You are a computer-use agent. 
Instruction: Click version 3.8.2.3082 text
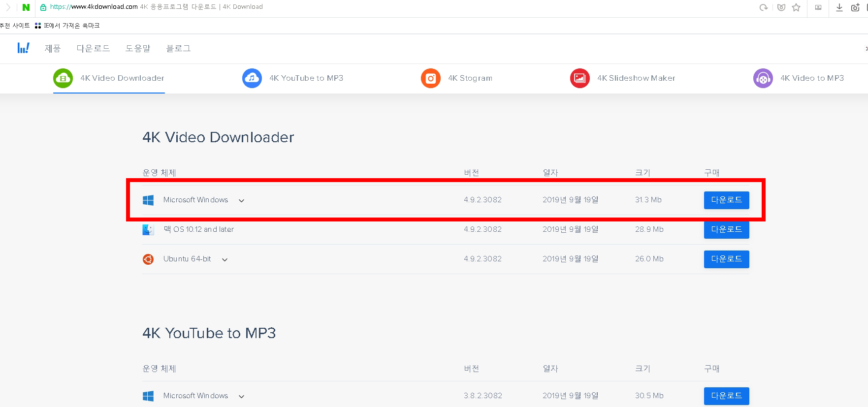tap(483, 396)
